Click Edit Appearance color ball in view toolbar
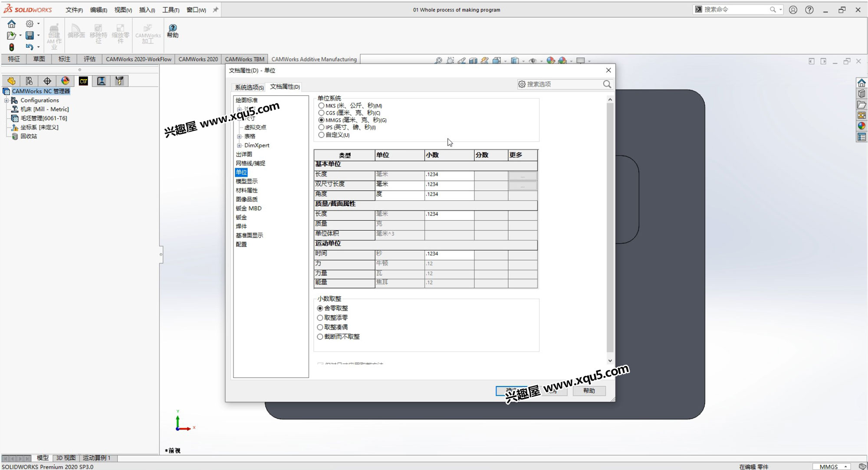The width and height of the screenshot is (868, 470). (x=551, y=61)
